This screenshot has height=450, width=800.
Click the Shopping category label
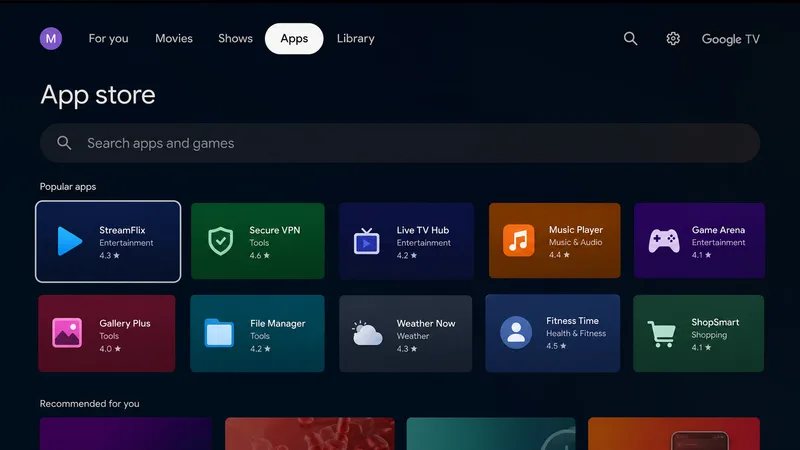point(709,335)
